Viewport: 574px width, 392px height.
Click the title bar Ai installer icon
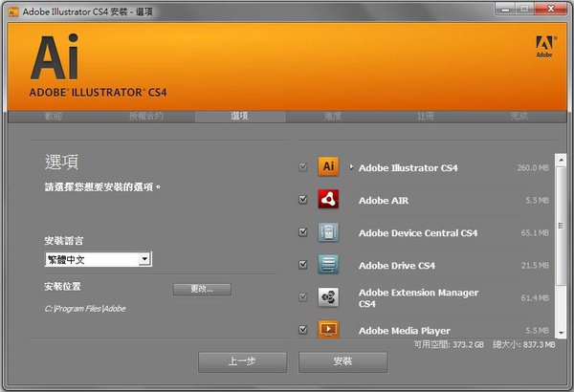pyautogui.click(x=12, y=12)
